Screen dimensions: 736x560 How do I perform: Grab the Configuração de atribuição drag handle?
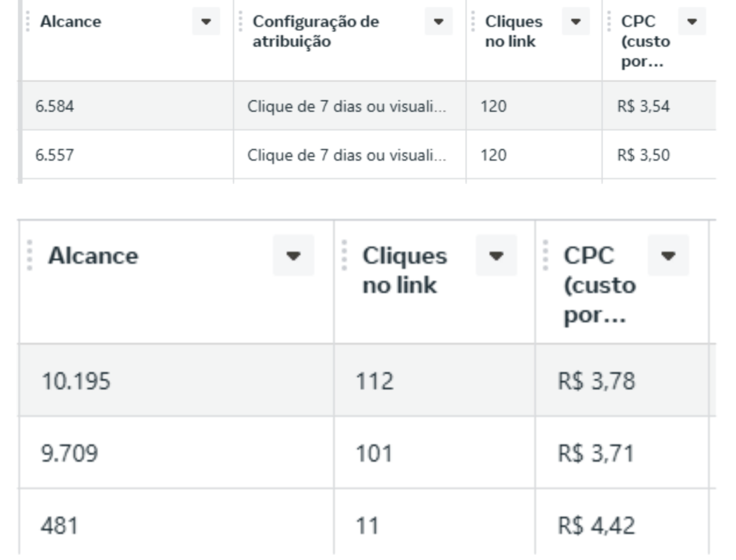click(240, 22)
